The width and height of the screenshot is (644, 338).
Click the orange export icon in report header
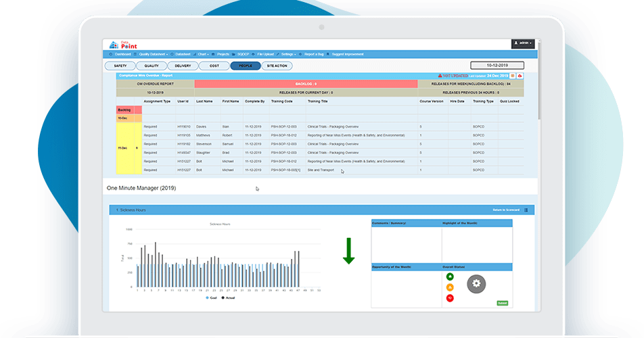pos(513,76)
